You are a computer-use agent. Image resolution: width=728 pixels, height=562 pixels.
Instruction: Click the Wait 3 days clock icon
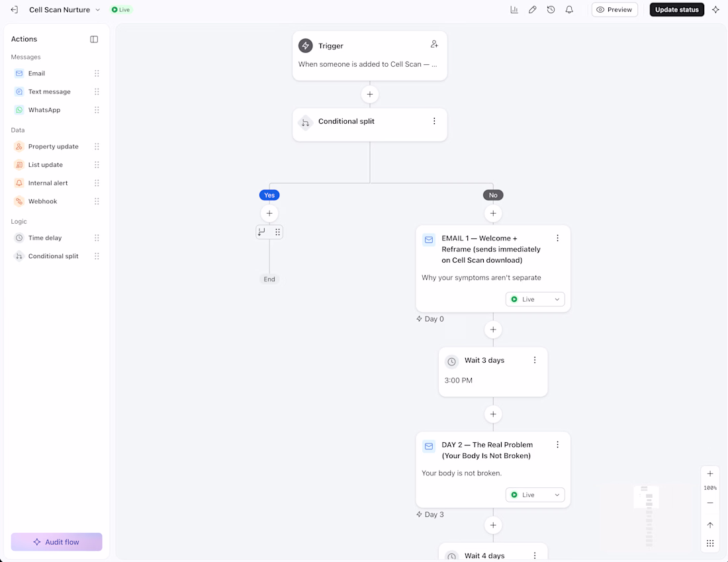451,361
